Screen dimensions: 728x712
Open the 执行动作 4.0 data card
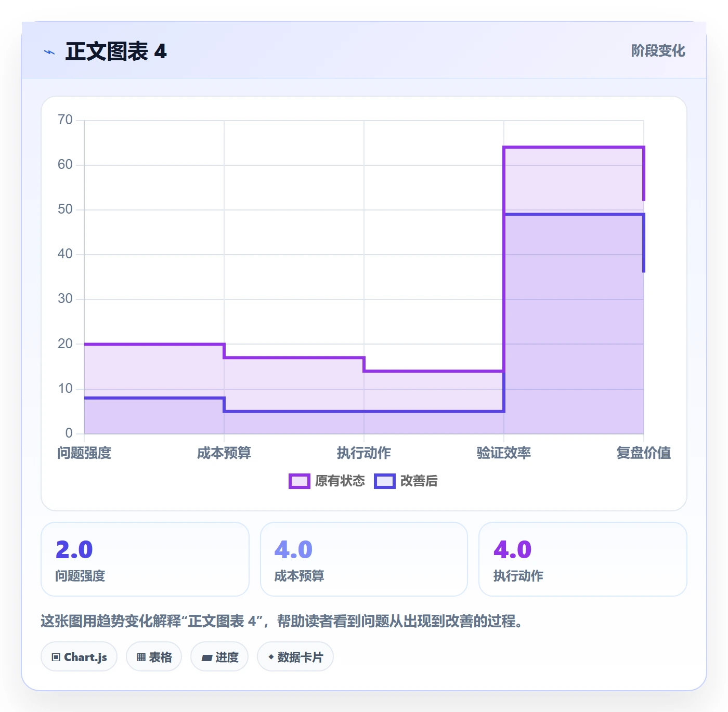pos(583,559)
